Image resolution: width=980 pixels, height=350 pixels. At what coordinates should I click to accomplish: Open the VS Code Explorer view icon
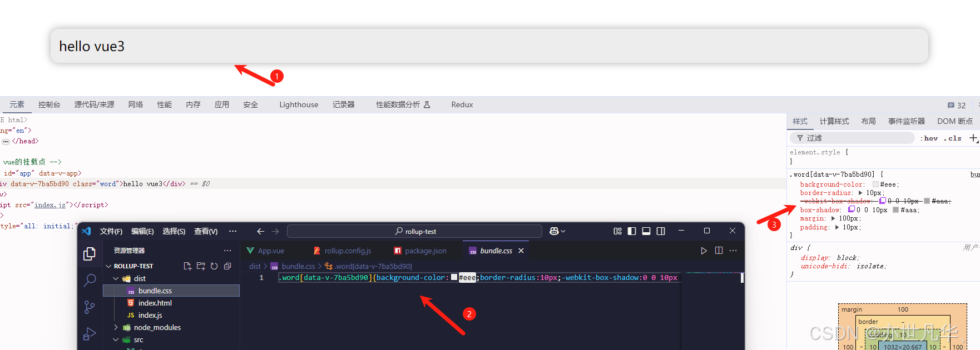(90, 254)
